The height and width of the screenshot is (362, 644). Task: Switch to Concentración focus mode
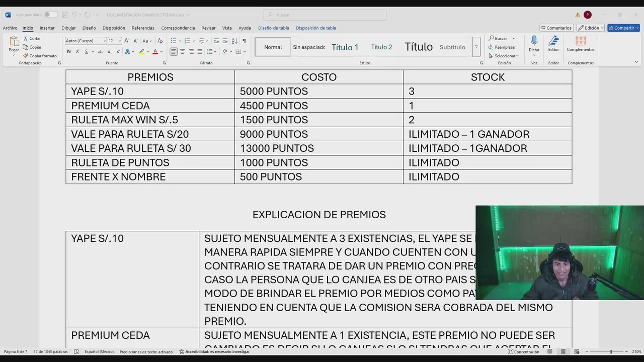[523, 352]
